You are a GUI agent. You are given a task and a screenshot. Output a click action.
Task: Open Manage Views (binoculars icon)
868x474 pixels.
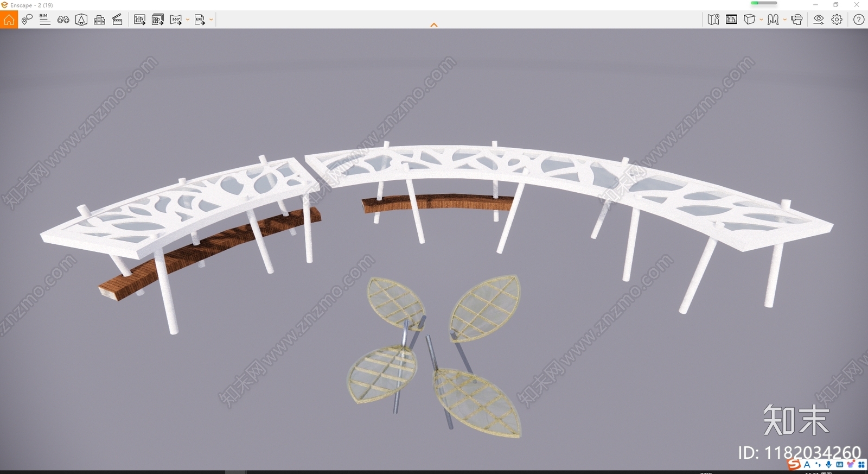(63, 20)
